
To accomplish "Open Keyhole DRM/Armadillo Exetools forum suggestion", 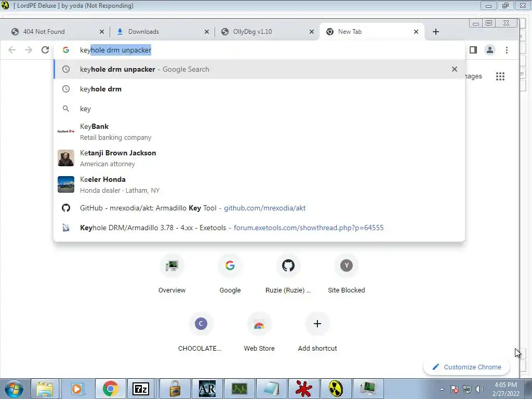I will (x=259, y=228).
